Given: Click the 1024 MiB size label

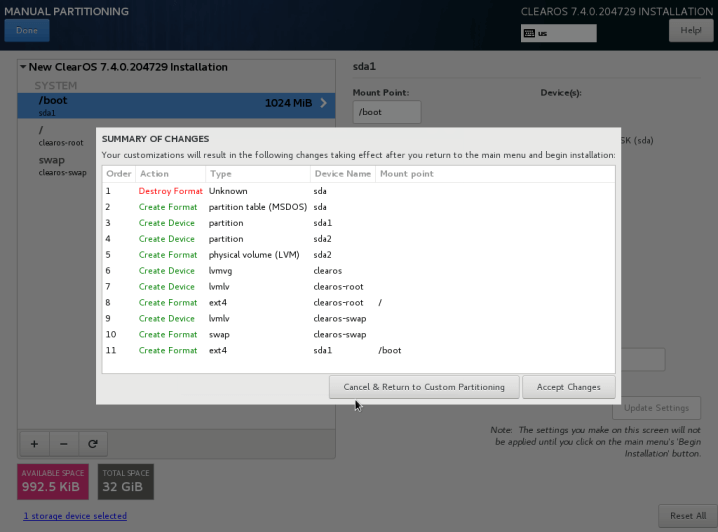Looking at the screenshot, I should [x=288, y=103].
